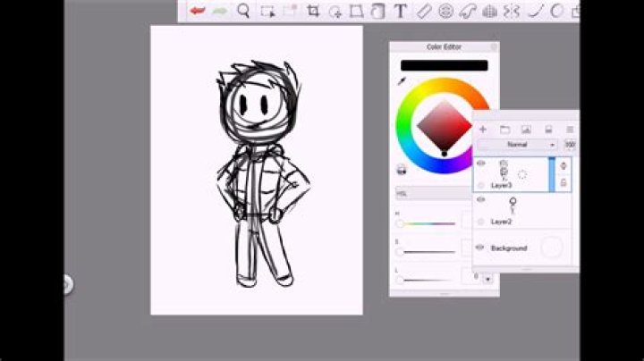This screenshot has width=644, height=361.
Task: Click the eyedropper color picker icon
Action: 402,81
